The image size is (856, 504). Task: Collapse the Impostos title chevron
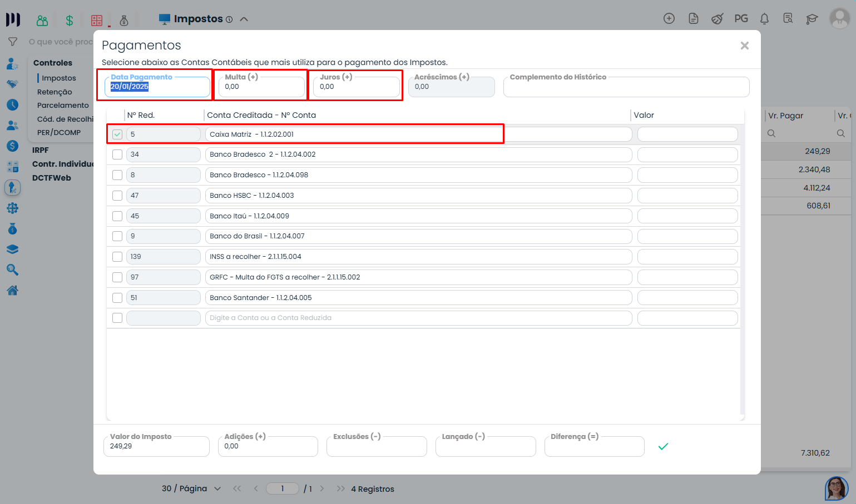click(244, 19)
